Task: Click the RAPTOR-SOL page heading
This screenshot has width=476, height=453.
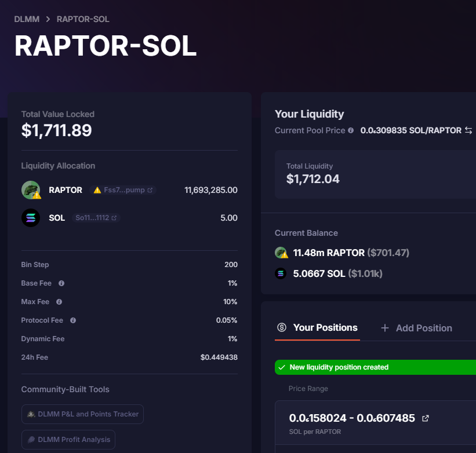Action: (x=106, y=46)
